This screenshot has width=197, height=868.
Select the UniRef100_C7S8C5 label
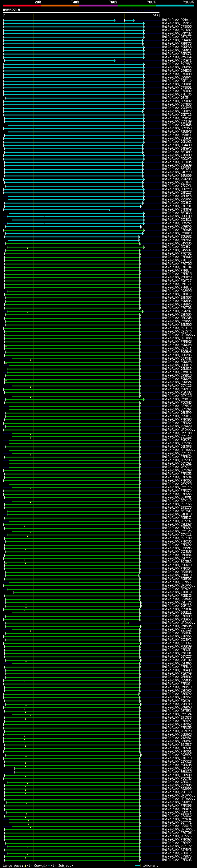tap(177, 856)
